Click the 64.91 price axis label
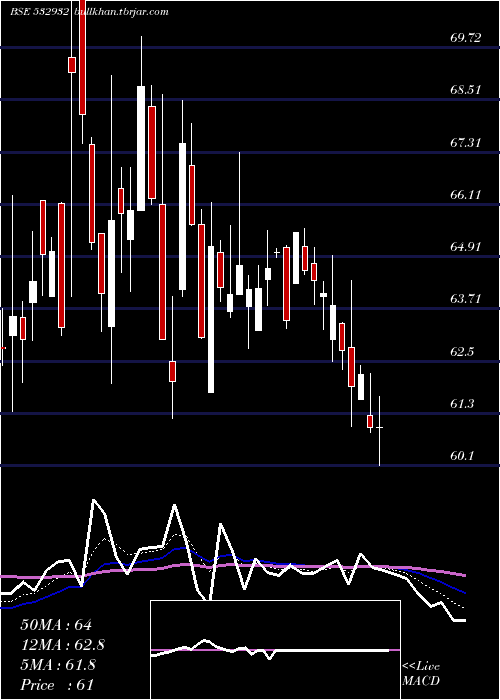Viewport: 500px width, 700px height. click(x=466, y=246)
